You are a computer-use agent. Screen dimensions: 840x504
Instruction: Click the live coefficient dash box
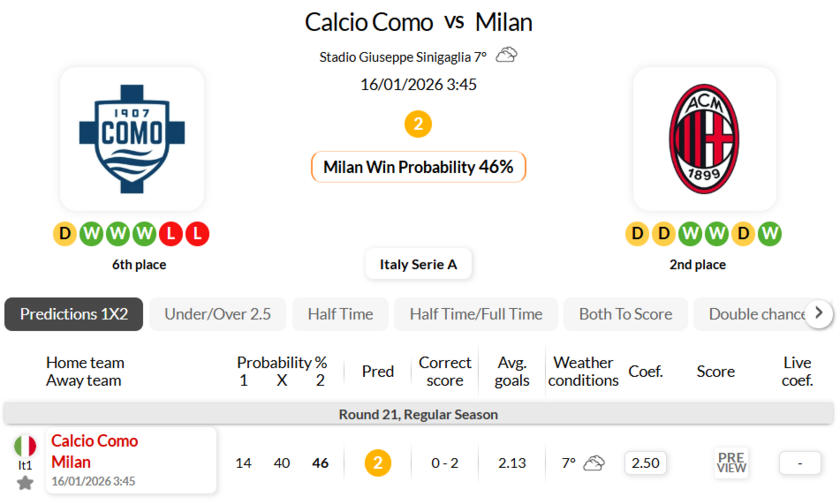coord(799,463)
